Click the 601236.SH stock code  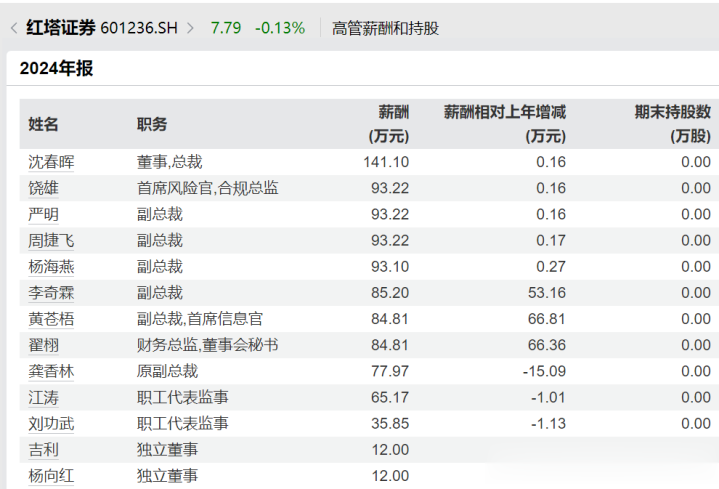tap(139, 28)
